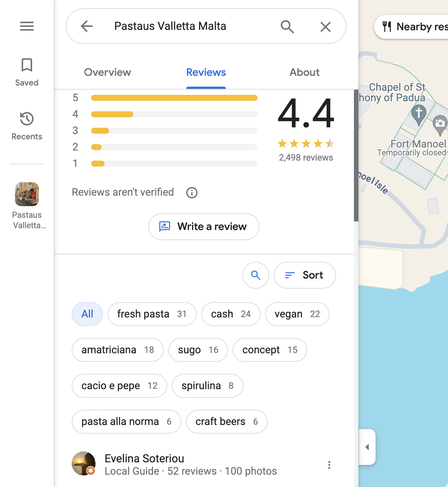The height and width of the screenshot is (487, 448).
Task: Toggle the vegan filter chip
Action: click(x=297, y=314)
